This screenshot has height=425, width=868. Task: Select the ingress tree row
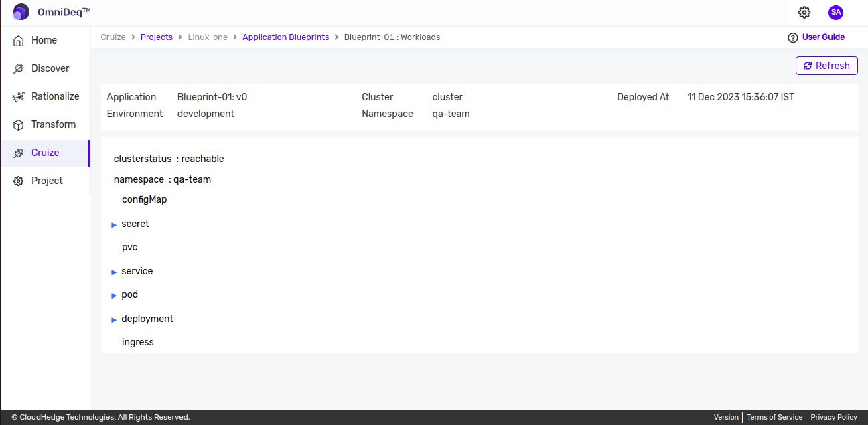pyautogui.click(x=138, y=342)
